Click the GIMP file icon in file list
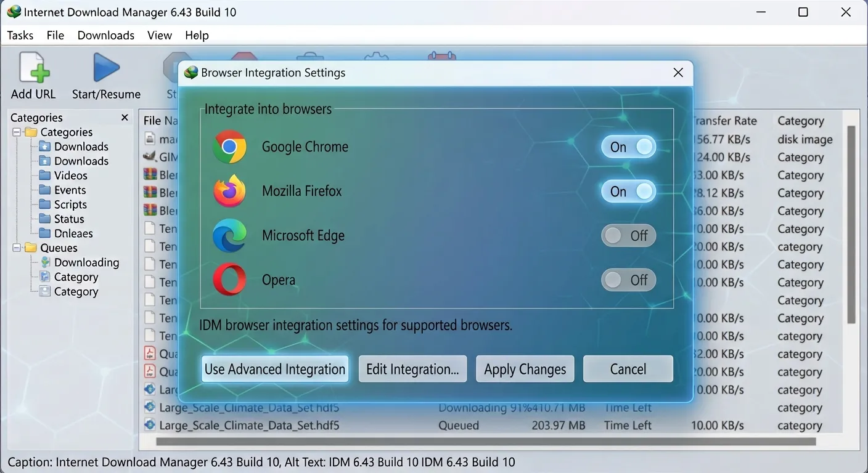Image resolution: width=868 pixels, height=473 pixels. click(150, 157)
